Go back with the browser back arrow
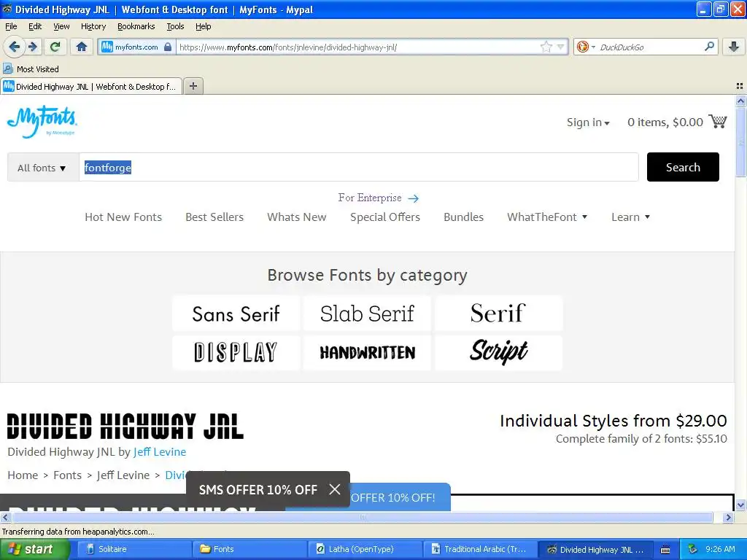Image resolution: width=747 pixels, height=560 pixels. (15, 47)
